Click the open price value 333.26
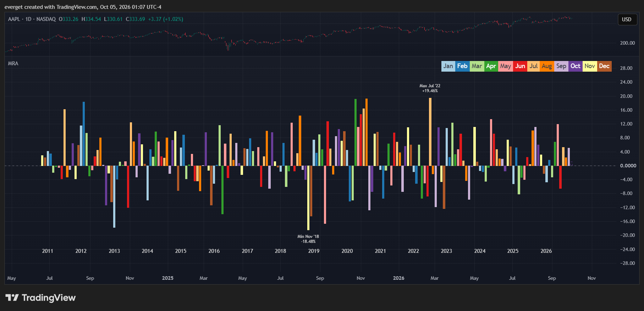 [x=70, y=19]
